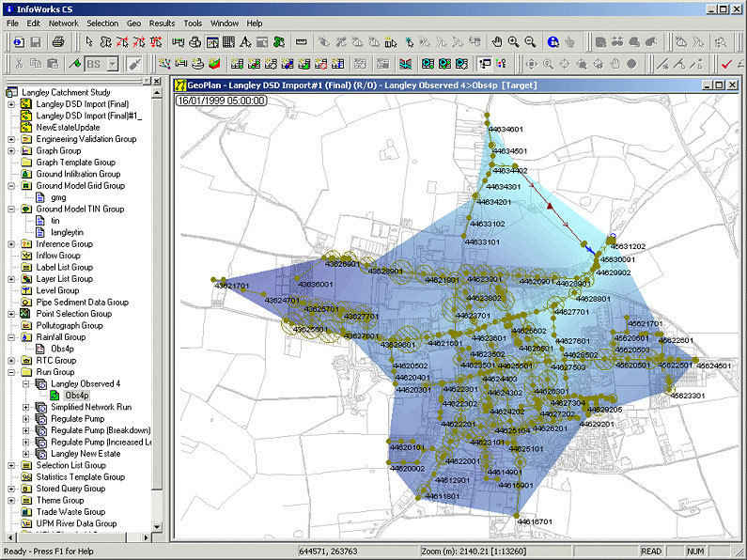Click the long section river icon

pos(405,64)
